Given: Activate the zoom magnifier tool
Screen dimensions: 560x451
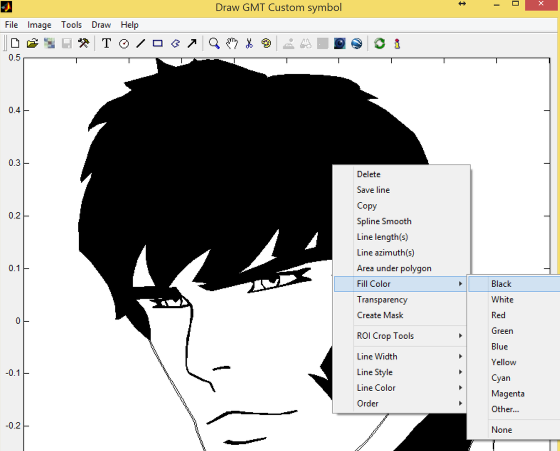Looking at the screenshot, I should coord(214,44).
